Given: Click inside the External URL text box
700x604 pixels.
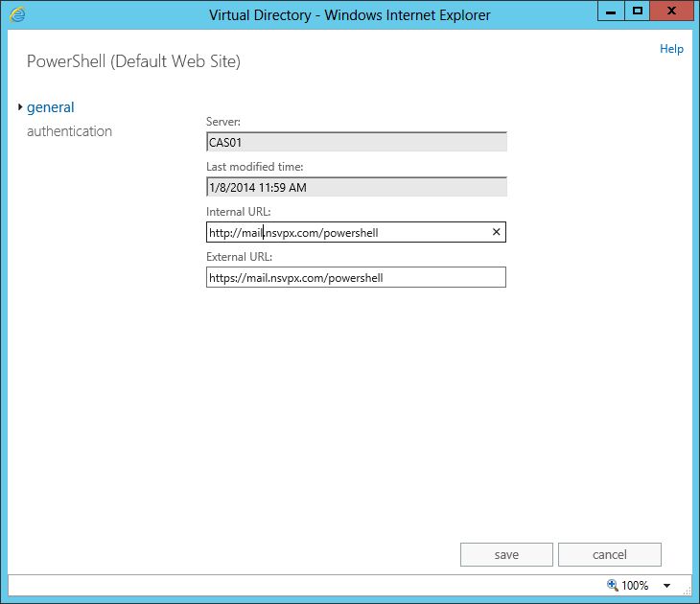Looking at the screenshot, I should click(356, 277).
